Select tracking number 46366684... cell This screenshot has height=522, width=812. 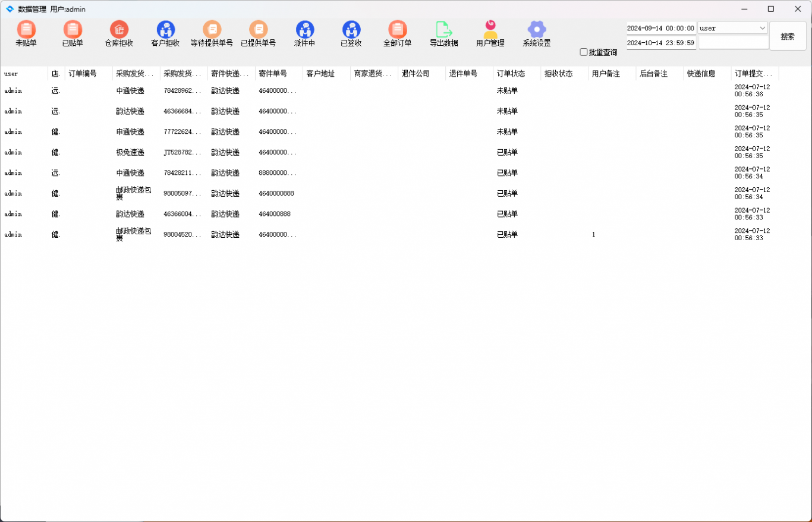point(182,111)
